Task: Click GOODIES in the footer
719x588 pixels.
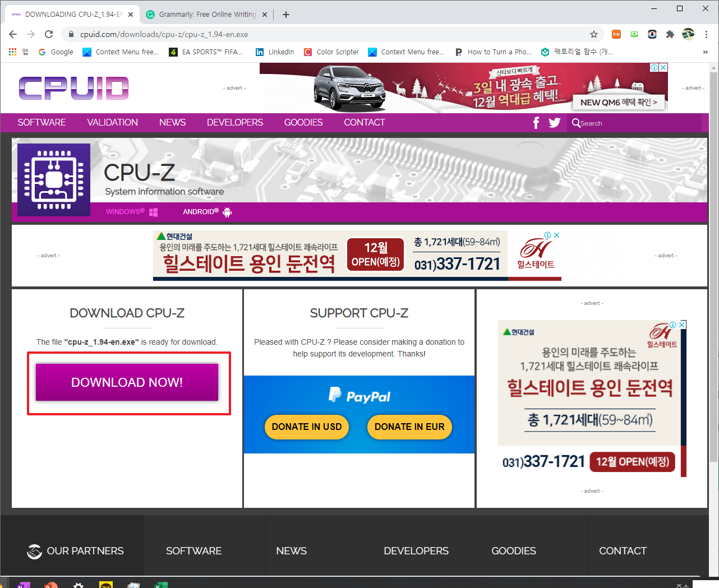Action: (x=514, y=551)
